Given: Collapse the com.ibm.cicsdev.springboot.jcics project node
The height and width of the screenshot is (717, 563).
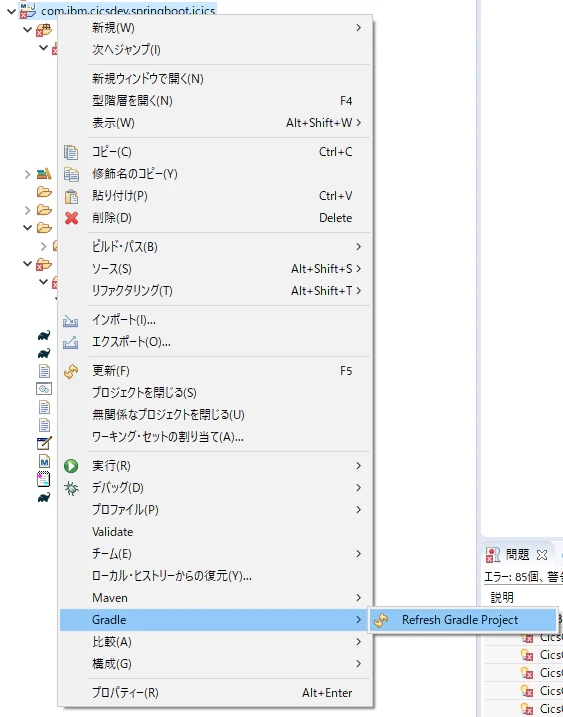Looking at the screenshot, I should tap(12, 11).
